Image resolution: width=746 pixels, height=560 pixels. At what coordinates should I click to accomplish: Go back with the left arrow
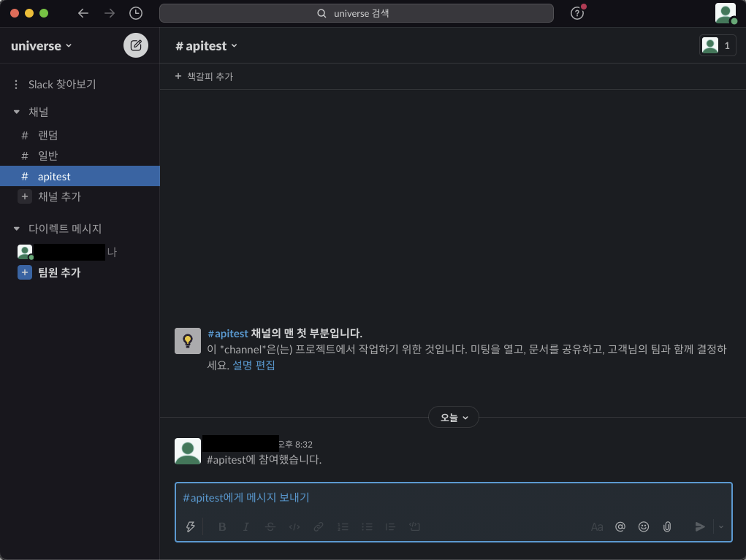pyautogui.click(x=83, y=13)
